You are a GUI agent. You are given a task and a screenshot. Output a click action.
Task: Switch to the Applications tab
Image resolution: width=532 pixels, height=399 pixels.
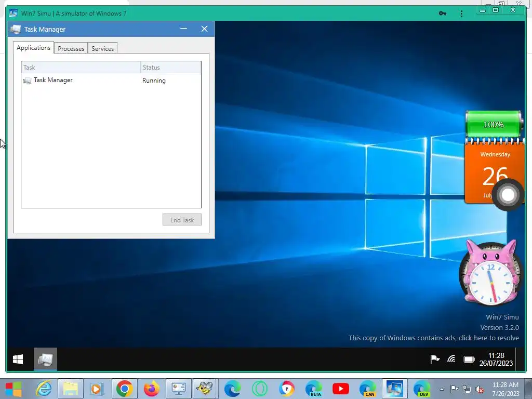click(x=33, y=48)
